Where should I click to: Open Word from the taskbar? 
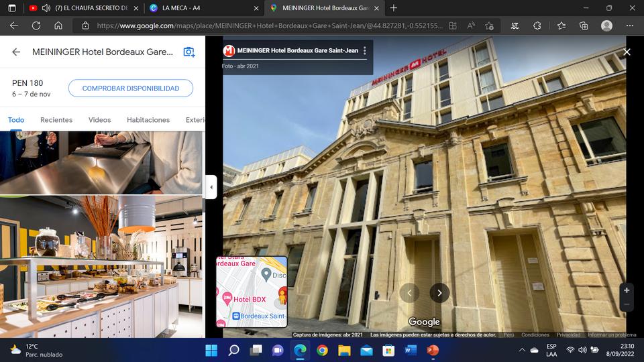point(411,350)
